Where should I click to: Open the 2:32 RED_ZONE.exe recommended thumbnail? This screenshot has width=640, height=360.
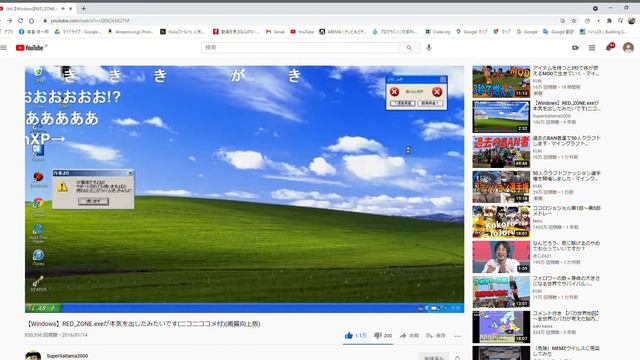tap(501, 117)
